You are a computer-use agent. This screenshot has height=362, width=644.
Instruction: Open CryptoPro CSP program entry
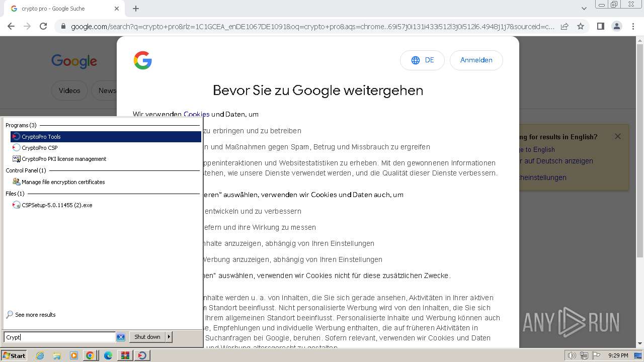coord(106,148)
